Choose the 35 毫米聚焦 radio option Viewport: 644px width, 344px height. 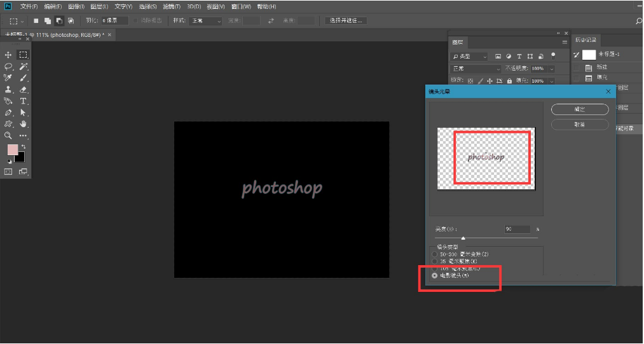(x=435, y=261)
